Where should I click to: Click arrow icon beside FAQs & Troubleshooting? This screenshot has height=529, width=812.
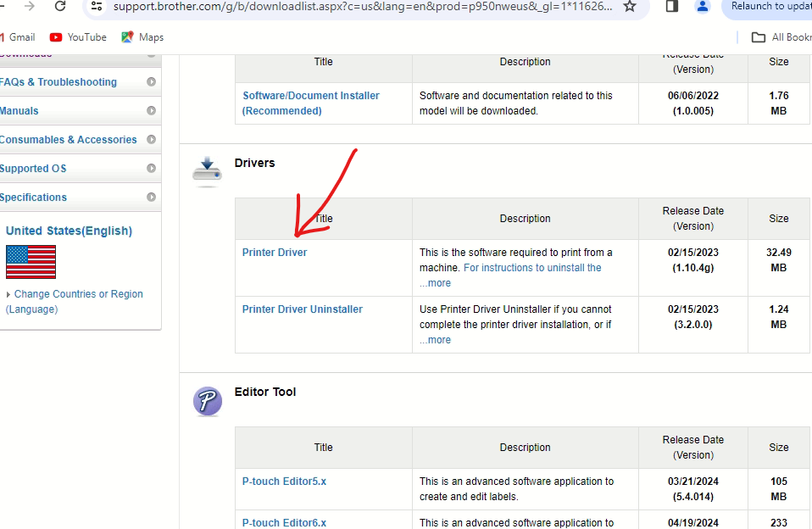click(151, 82)
